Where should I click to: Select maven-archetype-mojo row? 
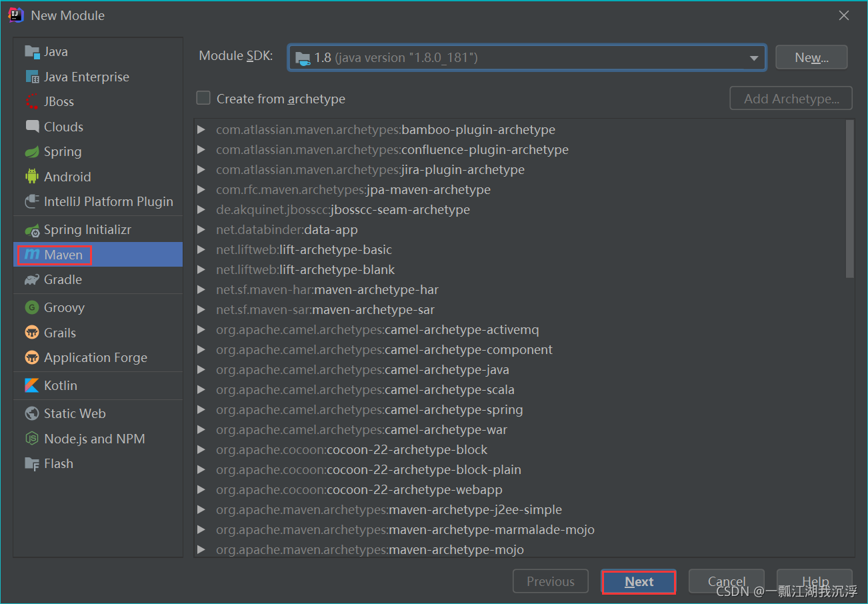519,549
